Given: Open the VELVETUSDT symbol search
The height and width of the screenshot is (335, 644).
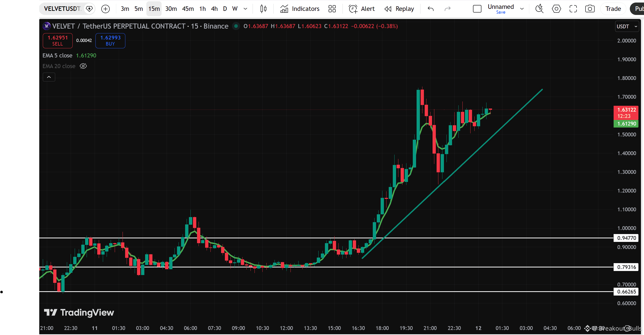Looking at the screenshot, I should tap(62, 9).
